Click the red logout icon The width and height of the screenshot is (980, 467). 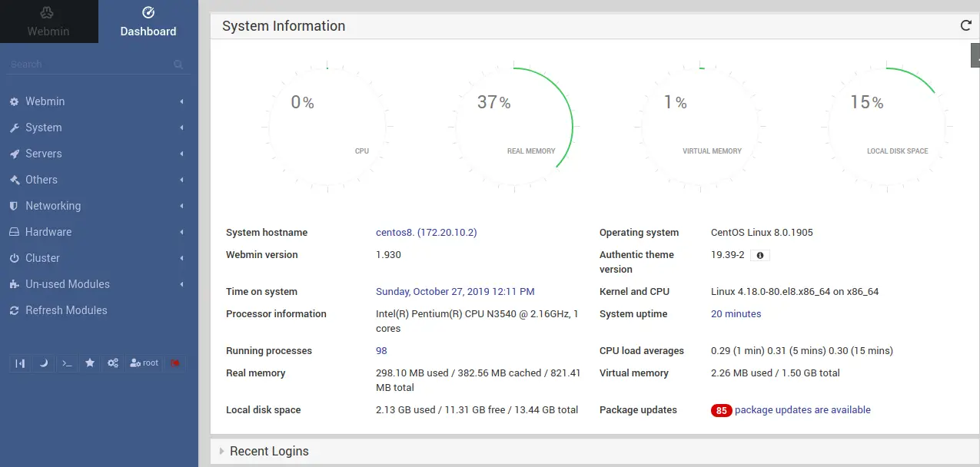pyautogui.click(x=175, y=363)
